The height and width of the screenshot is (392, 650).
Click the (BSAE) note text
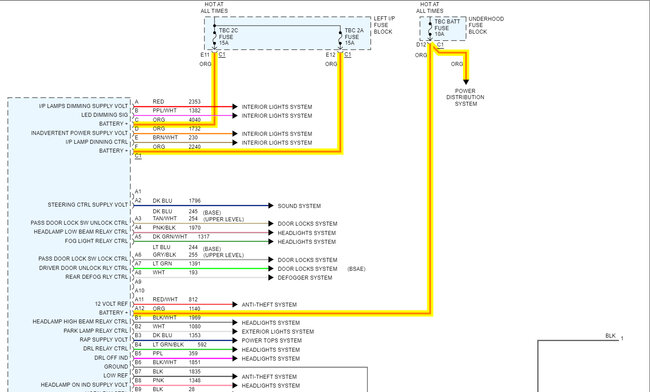tap(357, 269)
